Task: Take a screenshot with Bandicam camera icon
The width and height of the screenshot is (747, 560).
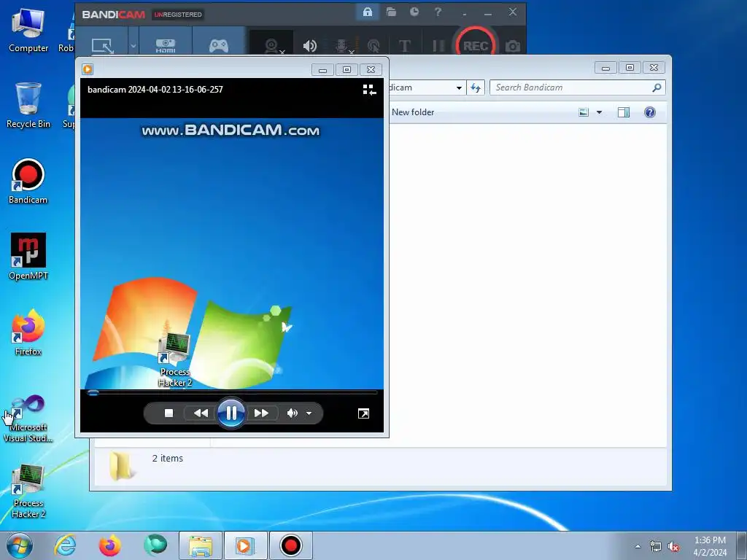Action: (513, 46)
